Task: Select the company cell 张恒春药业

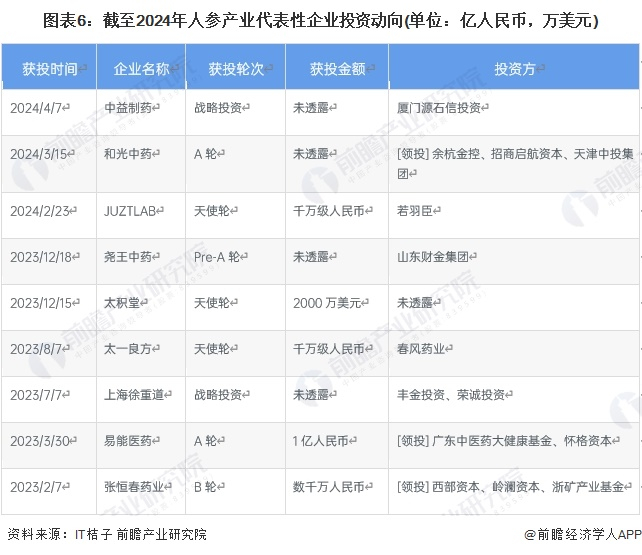Action: coord(141,492)
